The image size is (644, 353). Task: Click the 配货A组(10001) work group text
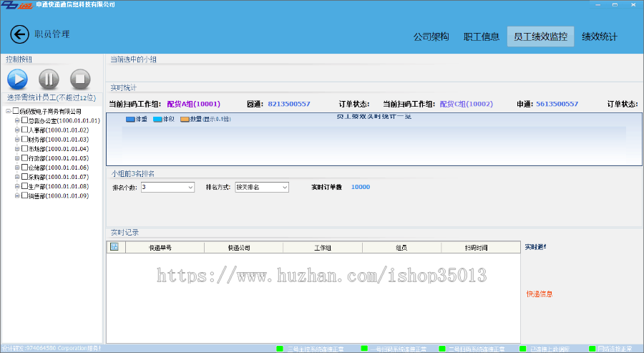coord(193,105)
